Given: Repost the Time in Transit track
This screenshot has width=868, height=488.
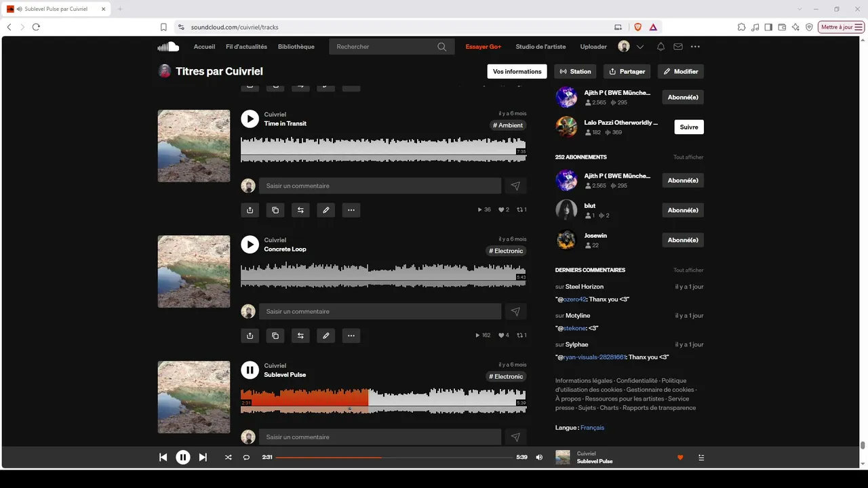Looking at the screenshot, I should (300, 210).
